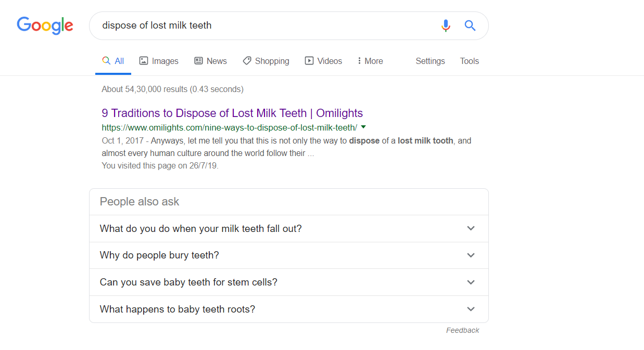
Task: Expand "What do you do when your milk teeth fall out?"
Action: tap(471, 228)
